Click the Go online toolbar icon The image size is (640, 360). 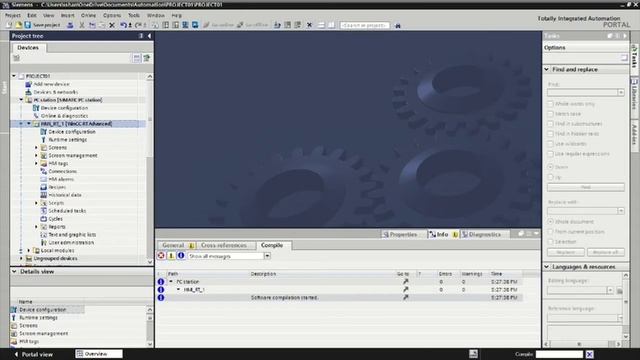(207, 25)
